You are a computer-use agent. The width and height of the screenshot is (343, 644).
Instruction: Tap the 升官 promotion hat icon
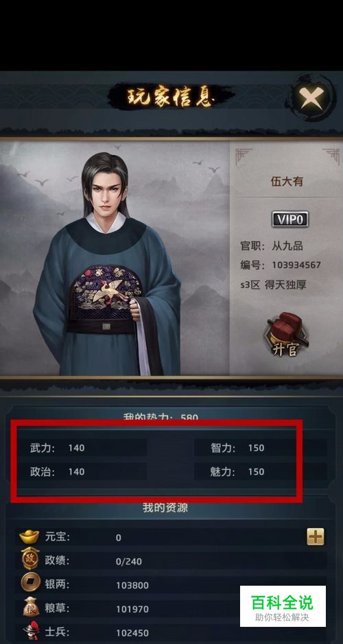click(286, 334)
